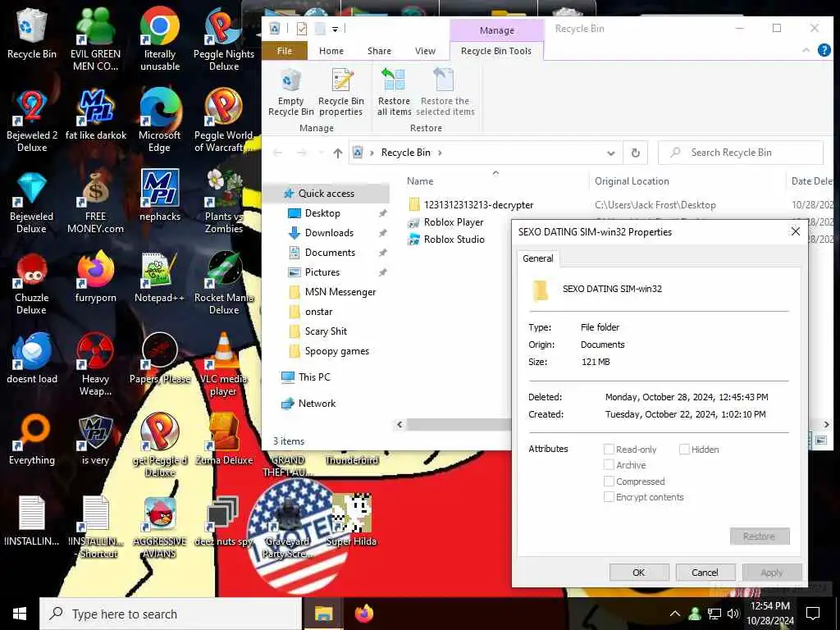The image size is (840, 630).
Task: Sort by the Name column header
Action: click(x=420, y=181)
